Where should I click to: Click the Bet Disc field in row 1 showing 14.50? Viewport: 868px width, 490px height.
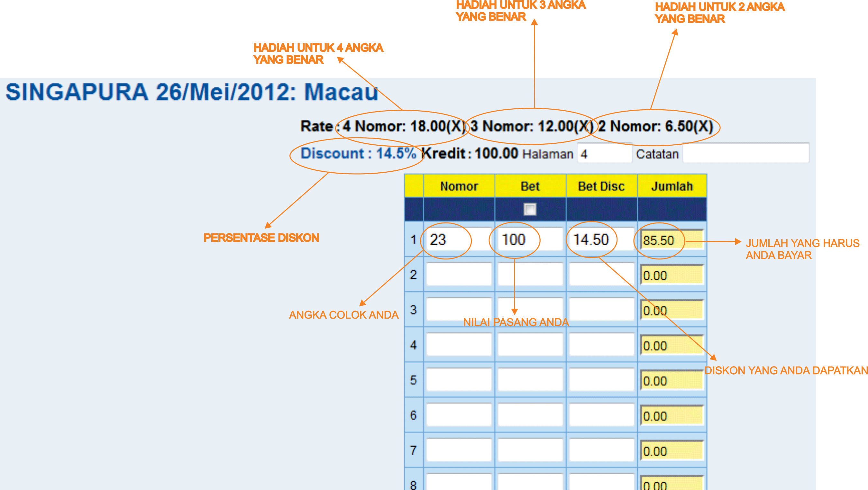602,240
